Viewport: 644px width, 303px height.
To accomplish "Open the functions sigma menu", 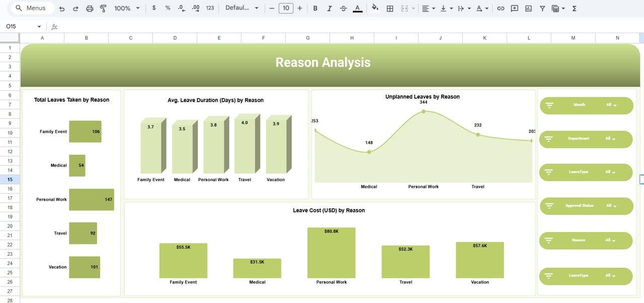I will click(574, 8).
